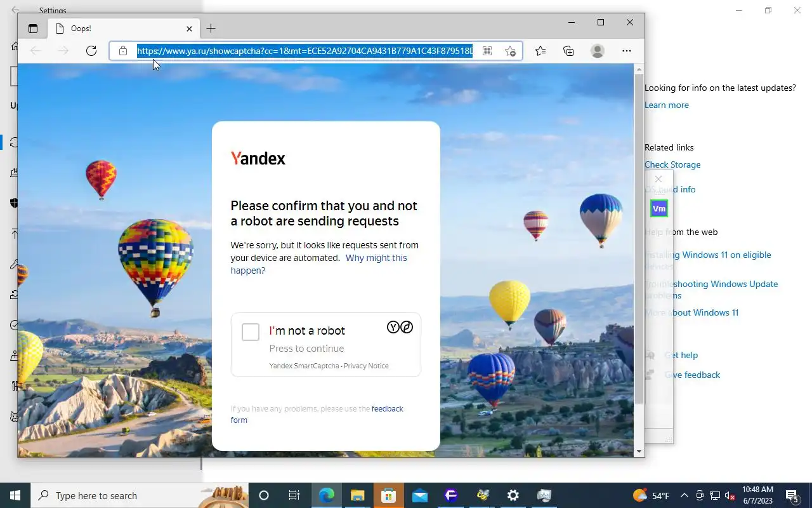
Task: Open Troubleshooting Windows Update problems link
Action: (x=711, y=290)
